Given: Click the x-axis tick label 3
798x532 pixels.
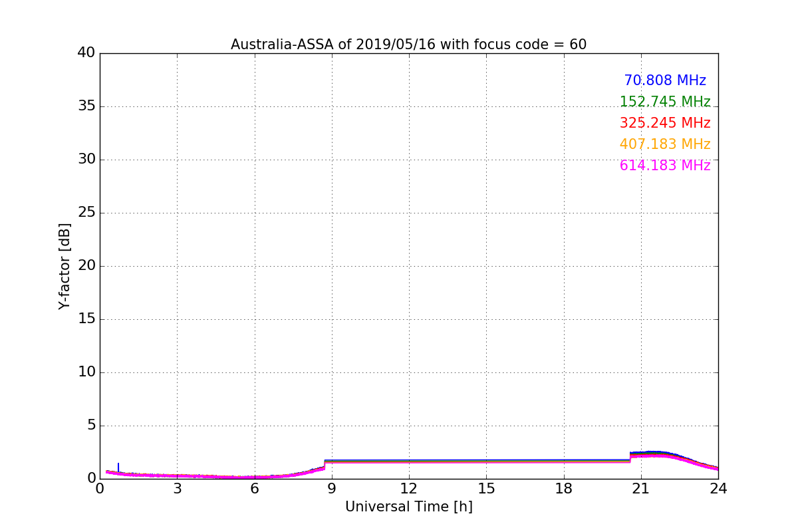Looking at the screenshot, I should pyautogui.click(x=177, y=488).
